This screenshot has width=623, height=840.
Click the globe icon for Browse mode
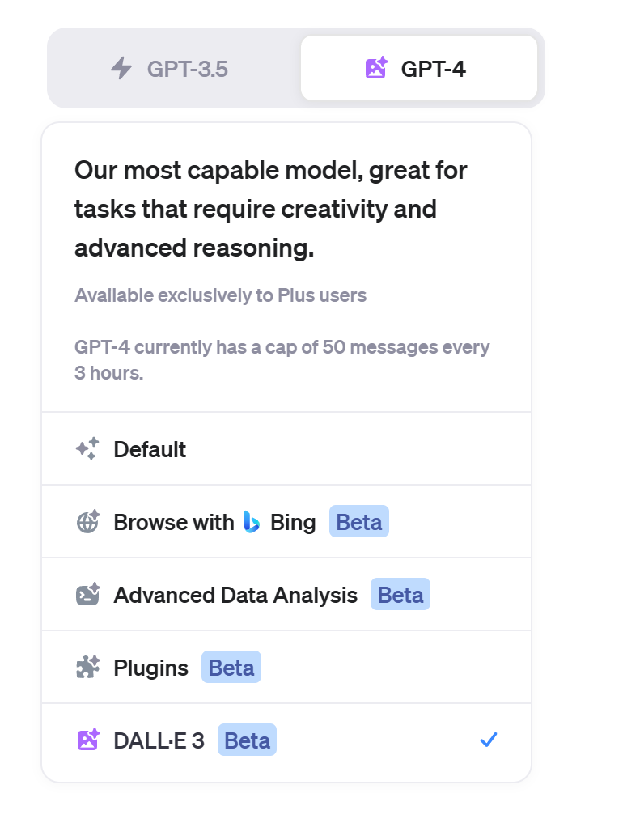[87, 522]
